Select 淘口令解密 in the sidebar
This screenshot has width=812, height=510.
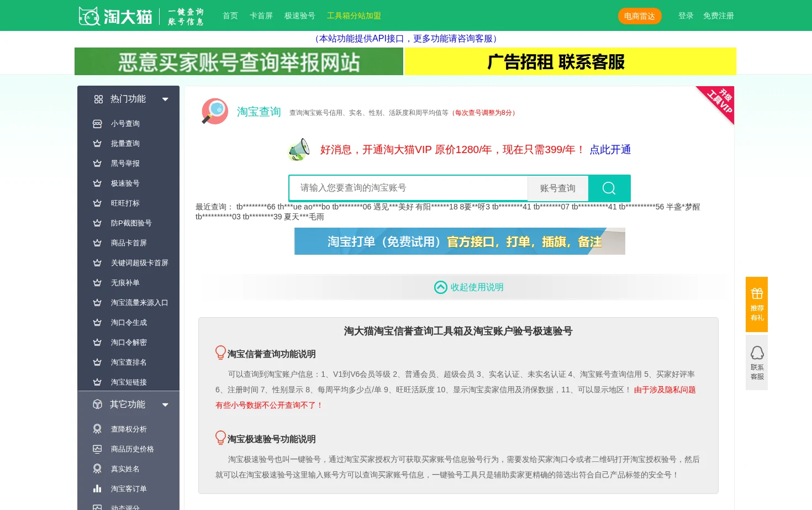(128, 343)
